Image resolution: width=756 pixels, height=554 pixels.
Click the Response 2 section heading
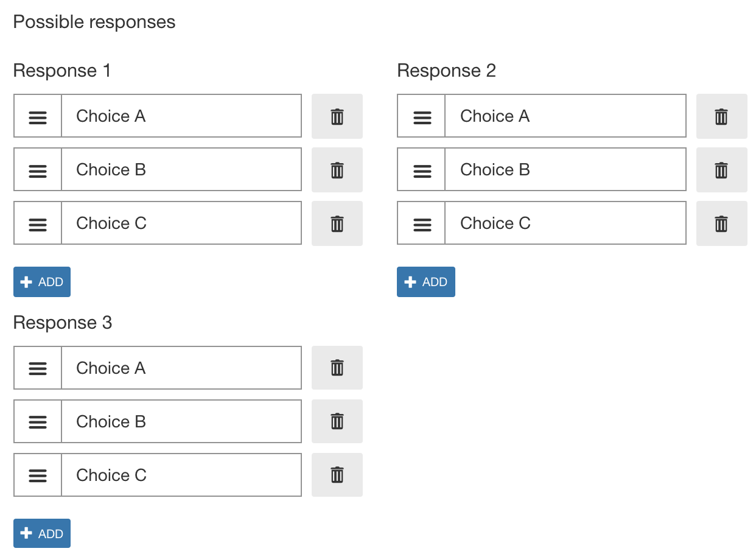(446, 71)
